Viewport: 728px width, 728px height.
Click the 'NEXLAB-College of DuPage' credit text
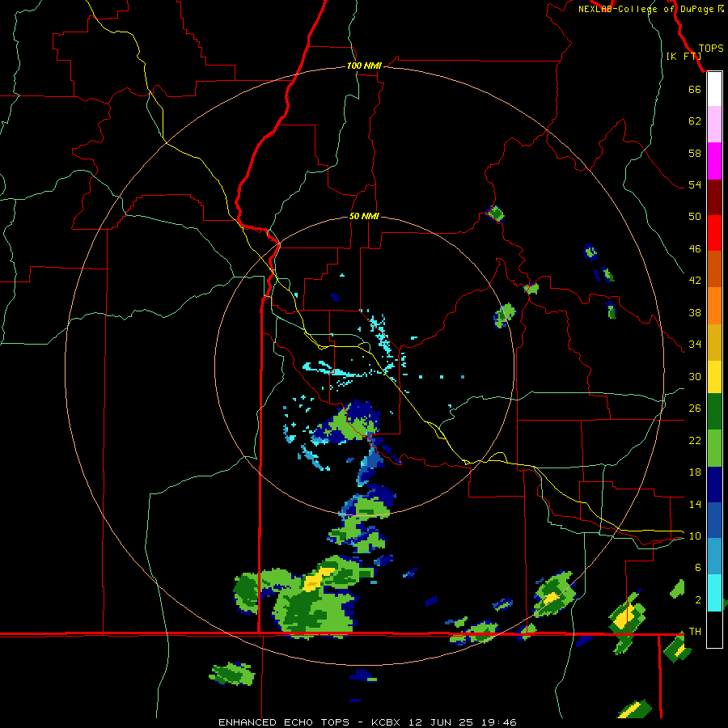(x=645, y=9)
